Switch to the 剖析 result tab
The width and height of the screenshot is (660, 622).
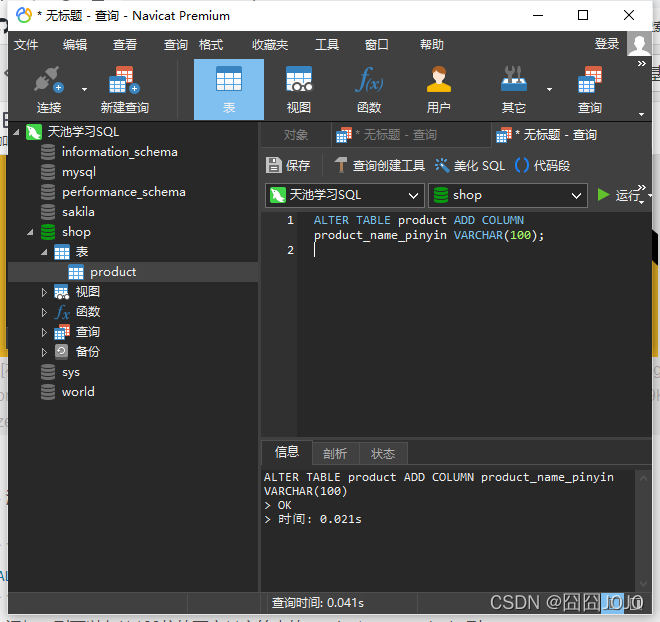pyautogui.click(x=335, y=454)
